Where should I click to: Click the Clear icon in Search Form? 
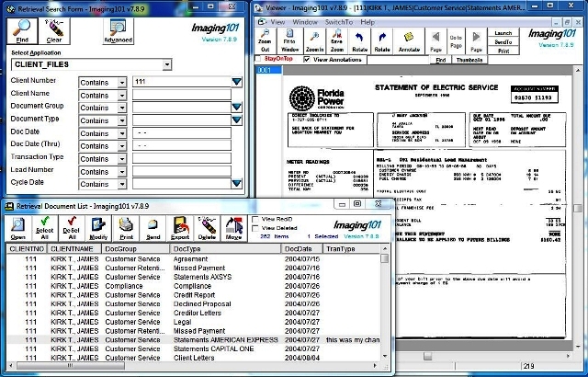pos(54,30)
